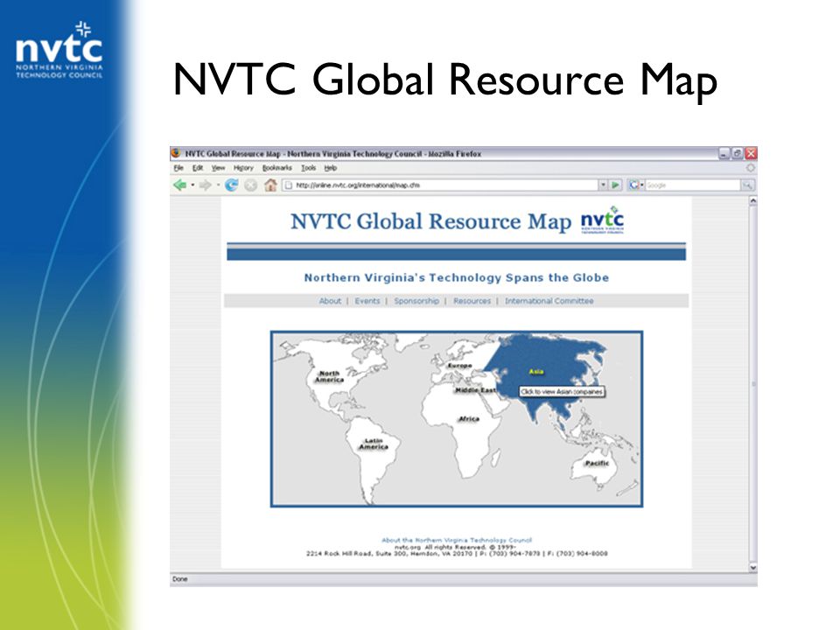Open the Sponsorship link
840x630 pixels.
point(416,301)
